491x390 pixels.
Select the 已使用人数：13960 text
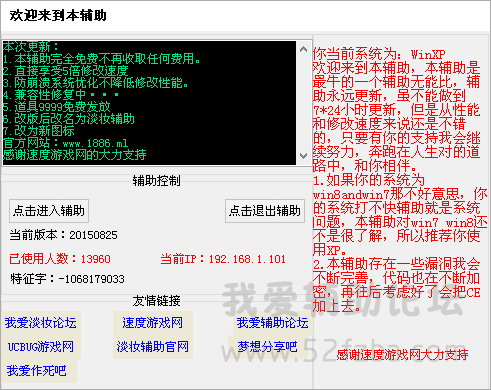(60, 259)
